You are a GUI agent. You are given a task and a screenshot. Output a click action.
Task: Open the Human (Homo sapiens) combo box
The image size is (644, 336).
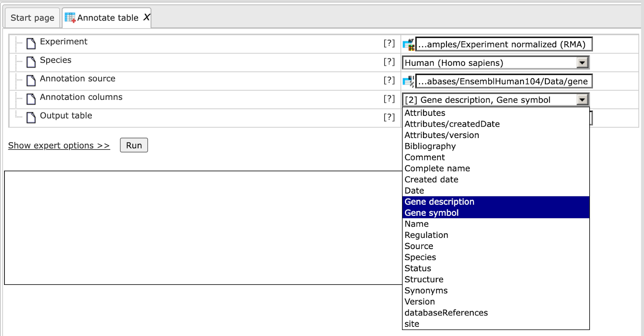click(x=495, y=63)
